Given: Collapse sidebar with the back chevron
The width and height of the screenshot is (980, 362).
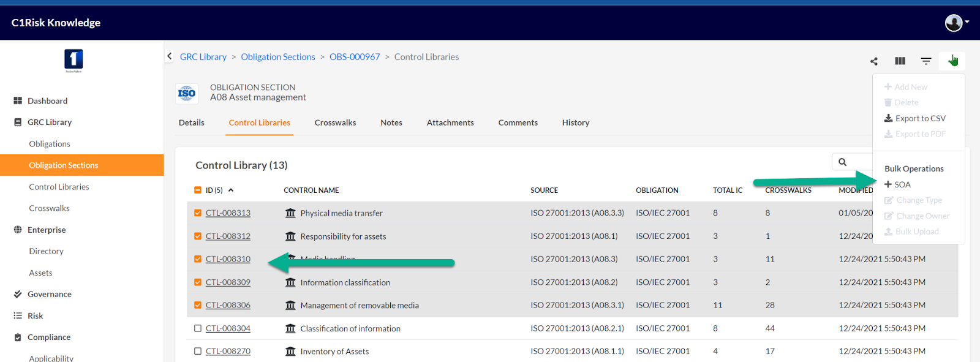Looking at the screenshot, I should [x=170, y=56].
